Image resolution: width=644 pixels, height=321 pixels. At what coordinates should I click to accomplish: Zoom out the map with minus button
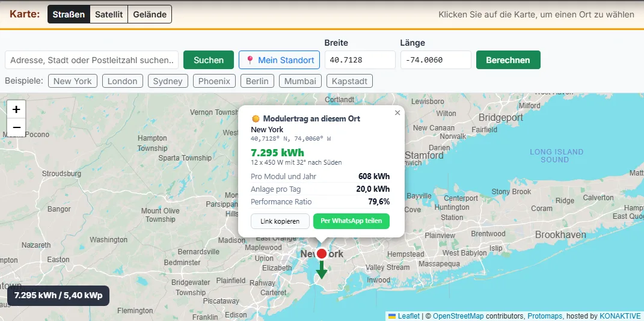tap(16, 127)
